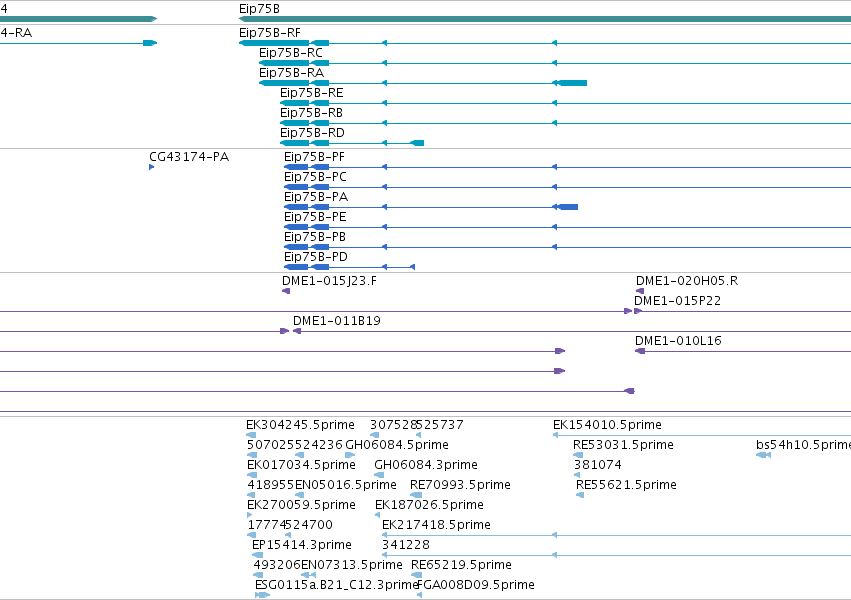Click the bs54h10.5prime EST label
Viewport: 851px width, 600px height.
[x=803, y=445]
